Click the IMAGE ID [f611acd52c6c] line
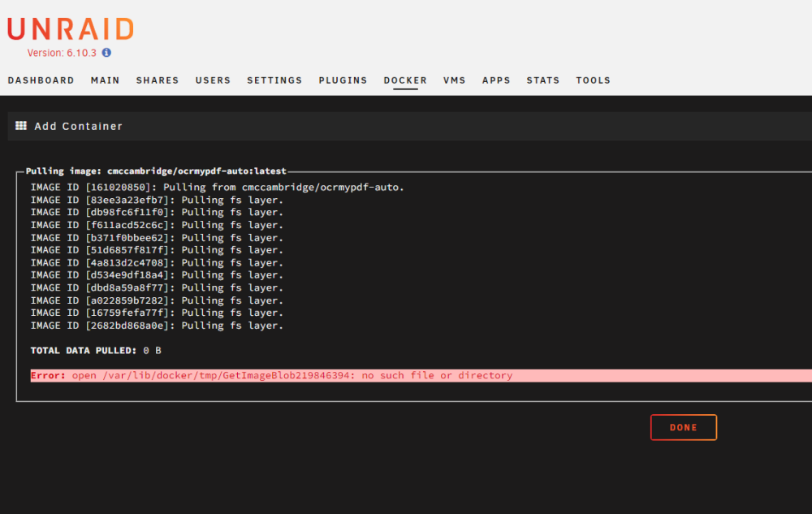Screen dimensions: 812x514 click(x=157, y=225)
